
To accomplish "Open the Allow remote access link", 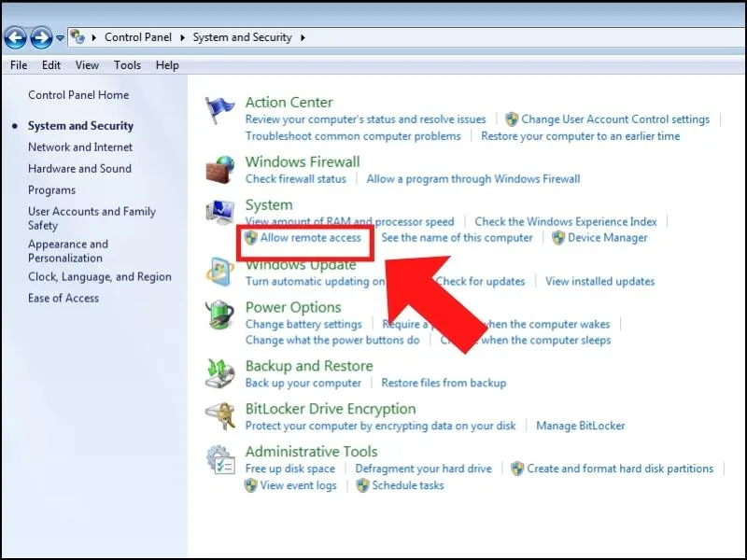I will (x=310, y=238).
